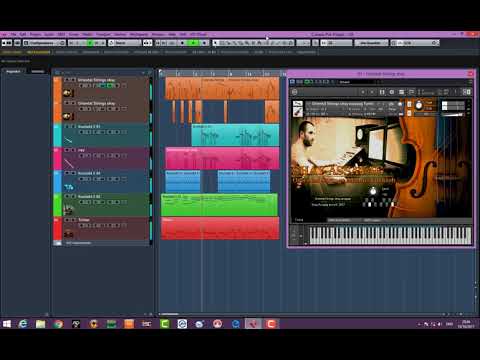The image size is (480, 360).
Task: Click the instrument icon on the teal track
Action: (x=68, y=140)
